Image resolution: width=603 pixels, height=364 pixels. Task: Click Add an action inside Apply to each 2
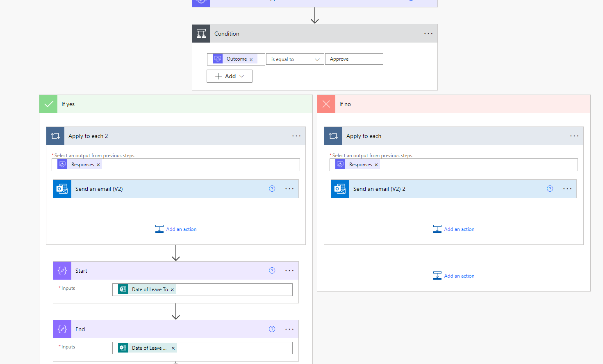click(175, 229)
